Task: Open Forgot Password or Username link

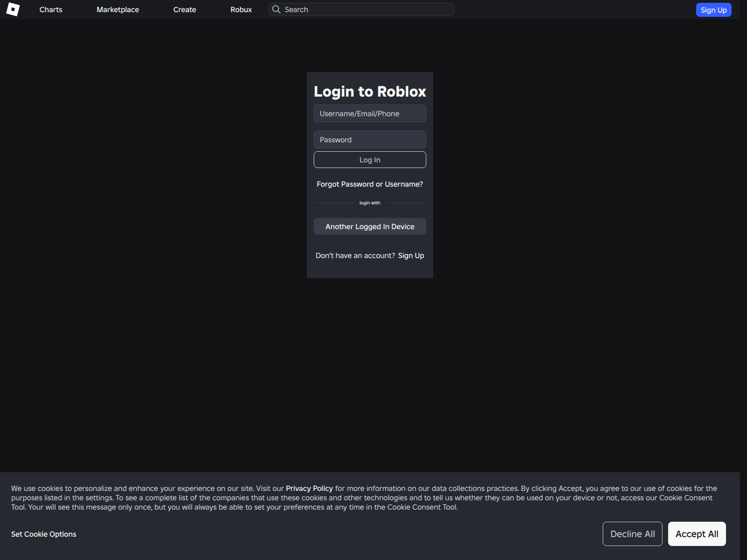Action: 370,184
